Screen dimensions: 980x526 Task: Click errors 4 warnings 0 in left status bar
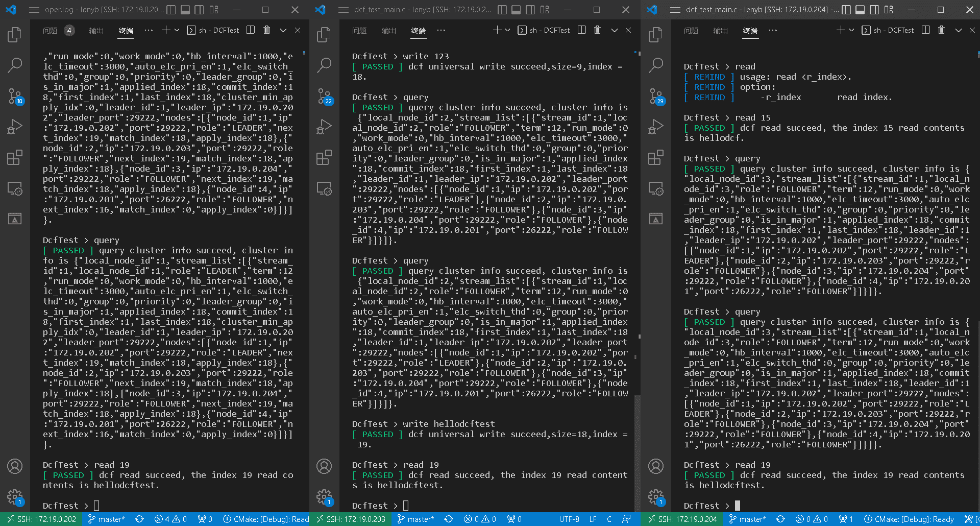coord(170,519)
